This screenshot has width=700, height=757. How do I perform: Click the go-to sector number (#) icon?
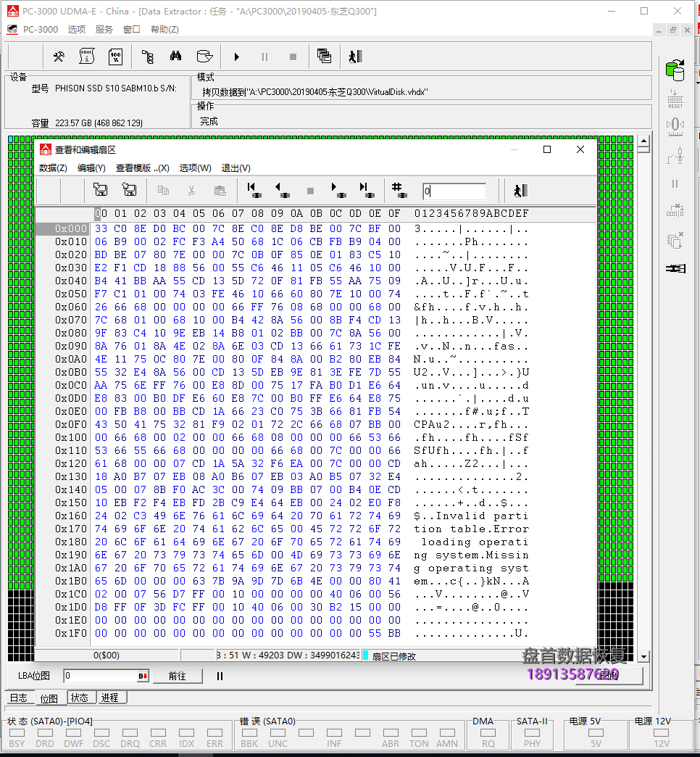[399, 190]
